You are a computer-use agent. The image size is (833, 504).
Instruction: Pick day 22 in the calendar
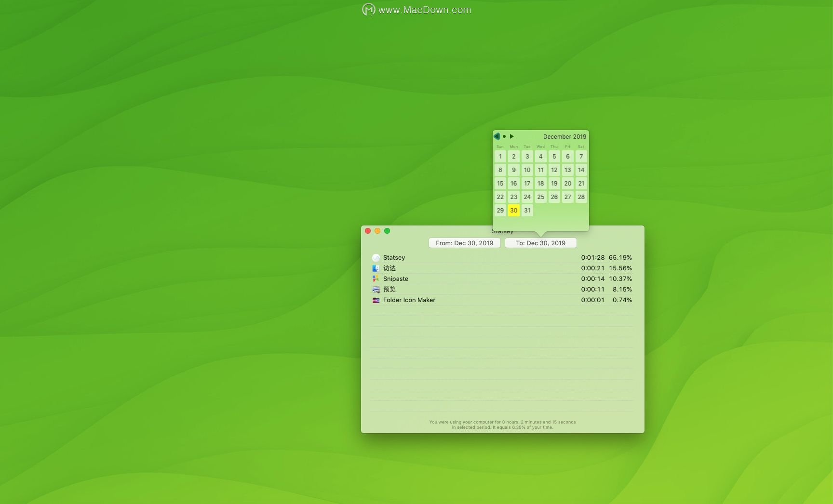tap(500, 197)
